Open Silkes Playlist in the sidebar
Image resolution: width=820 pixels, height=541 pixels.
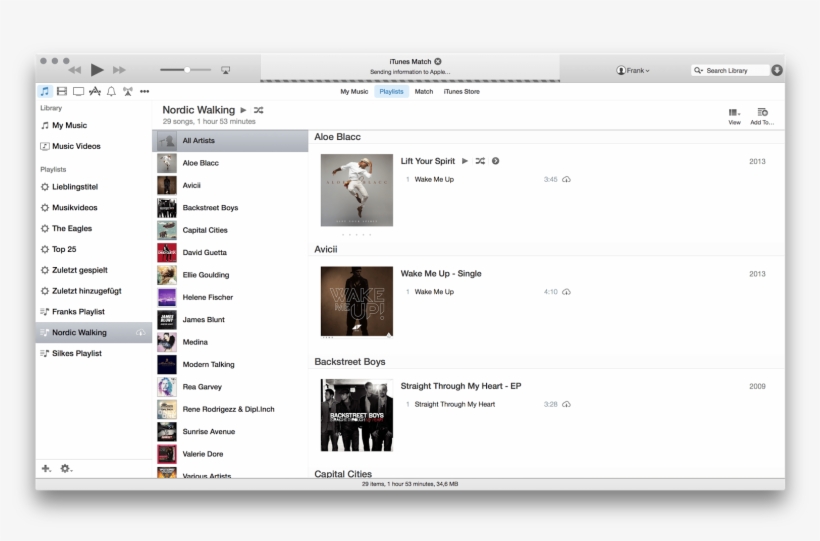point(94,354)
